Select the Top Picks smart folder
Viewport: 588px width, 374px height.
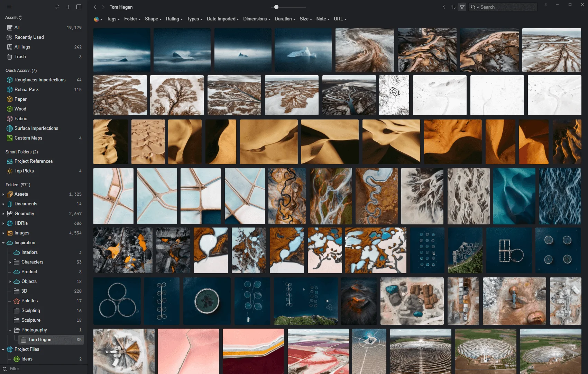point(24,171)
